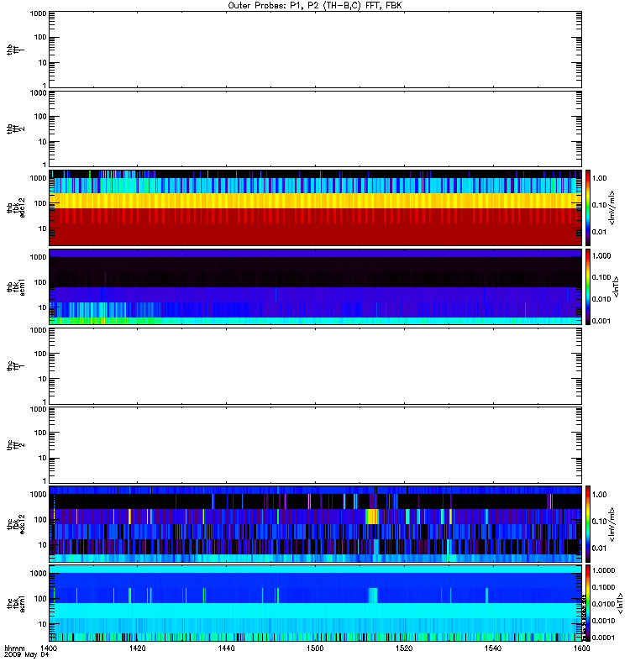The image size is (630, 672).
Task: Click the '0.0001' colorbar label
Action: point(603,638)
